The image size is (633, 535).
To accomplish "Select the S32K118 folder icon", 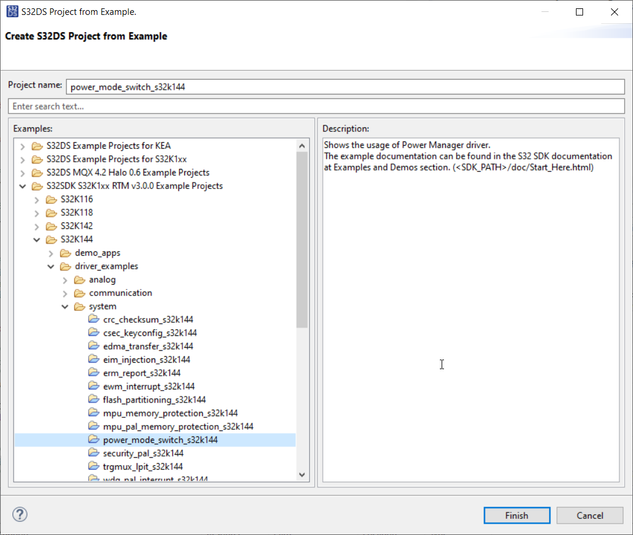I will click(51, 212).
